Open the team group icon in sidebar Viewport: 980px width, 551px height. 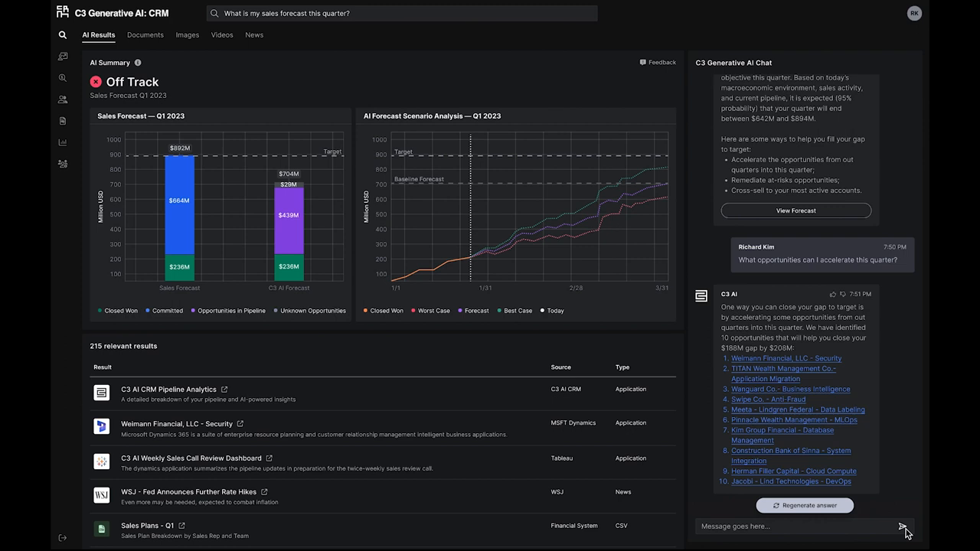pyautogui.click(x=63, y=164)
